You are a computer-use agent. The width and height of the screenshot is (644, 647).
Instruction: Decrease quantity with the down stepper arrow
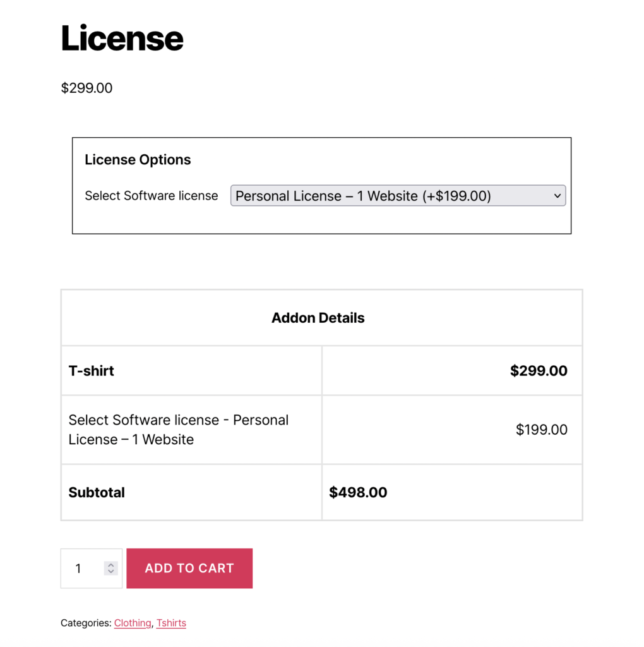tap(111, 572)
